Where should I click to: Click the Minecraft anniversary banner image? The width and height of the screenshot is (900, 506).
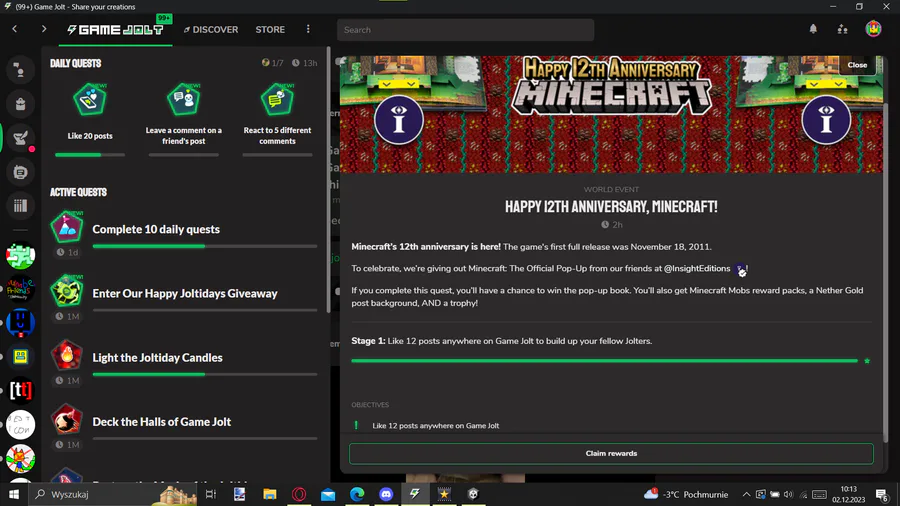611,114
